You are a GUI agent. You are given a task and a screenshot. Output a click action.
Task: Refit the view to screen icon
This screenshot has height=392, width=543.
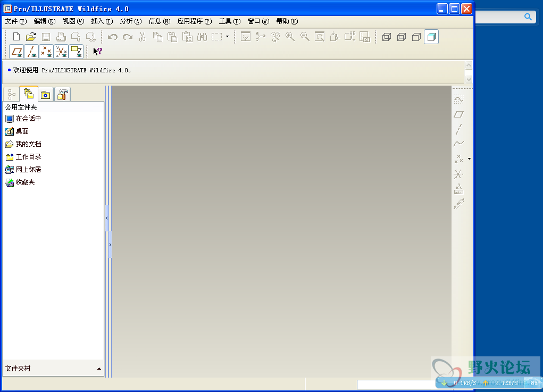click(x=320, y=37)
